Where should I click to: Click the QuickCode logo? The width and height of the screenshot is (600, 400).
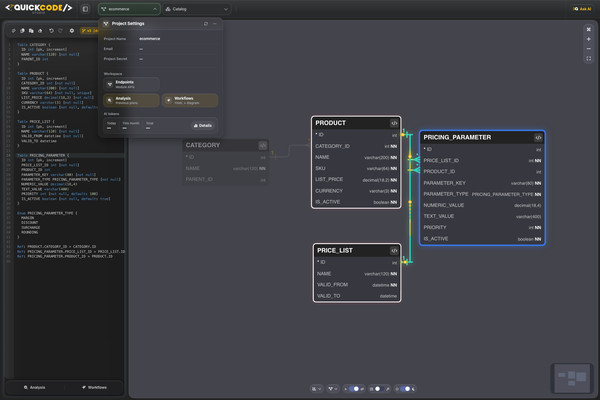click(x=38, y=8)
